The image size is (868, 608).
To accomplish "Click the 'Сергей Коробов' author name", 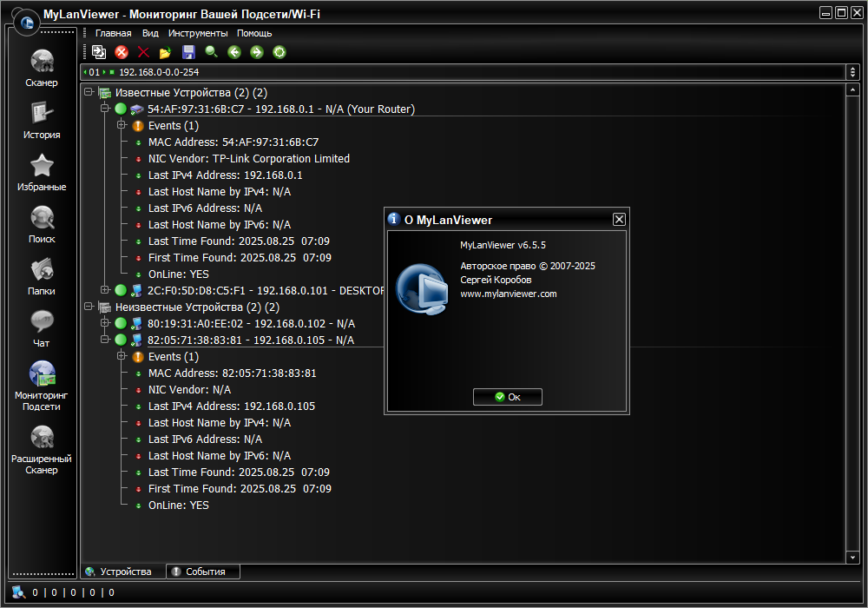I will click(496, 280).
